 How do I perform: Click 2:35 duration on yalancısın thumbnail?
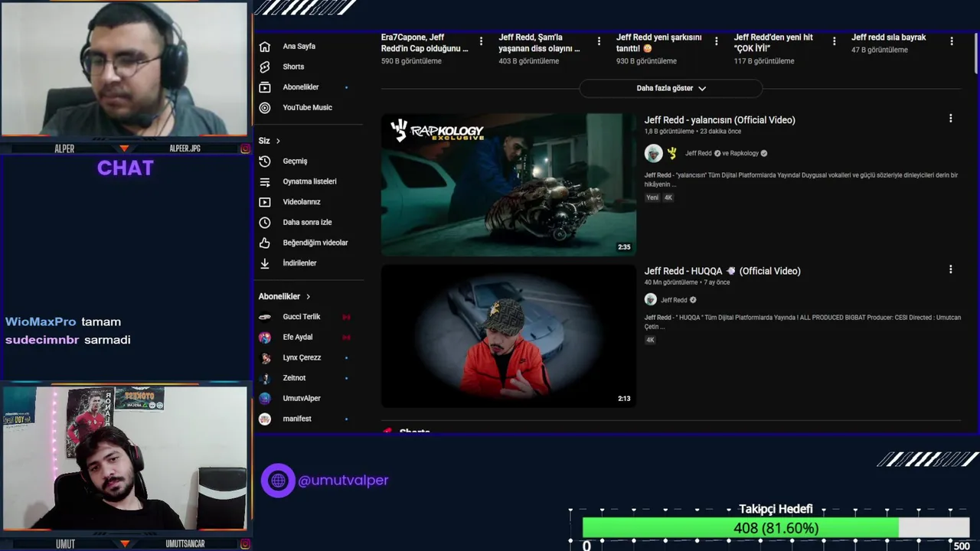pyautogui.click(x=624, y=247)
